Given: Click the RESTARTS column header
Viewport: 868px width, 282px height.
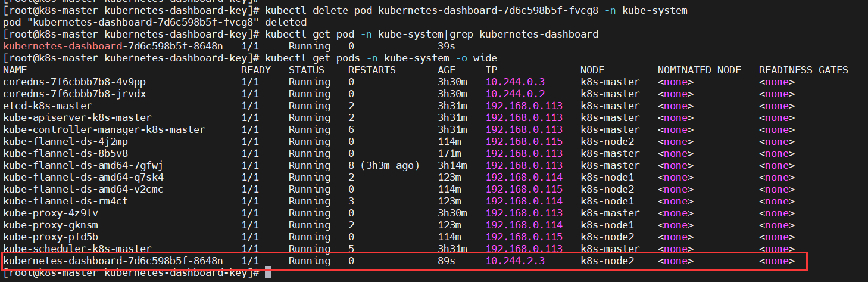Looking at the screenshot, I should [372, 70].
